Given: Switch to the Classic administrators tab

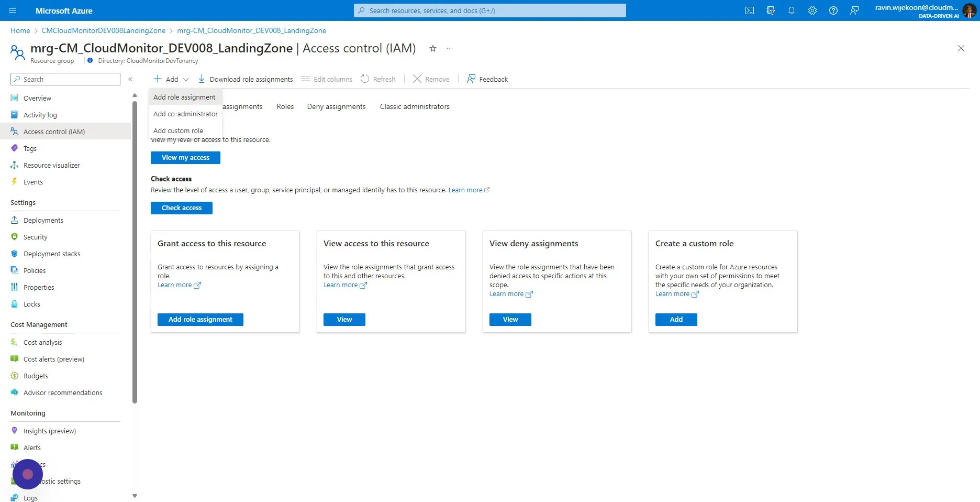Looking at the screenshot, I should click(x=415, y=106).
